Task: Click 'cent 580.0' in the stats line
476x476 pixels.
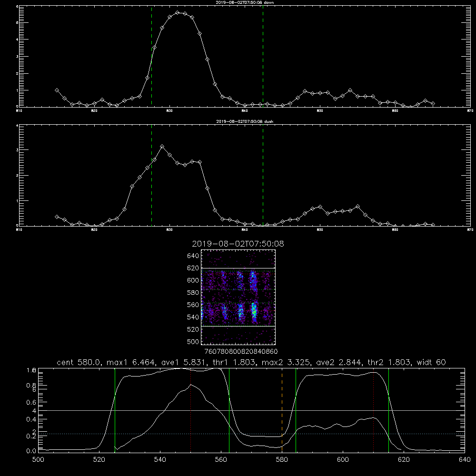Action: pos(80,362)
